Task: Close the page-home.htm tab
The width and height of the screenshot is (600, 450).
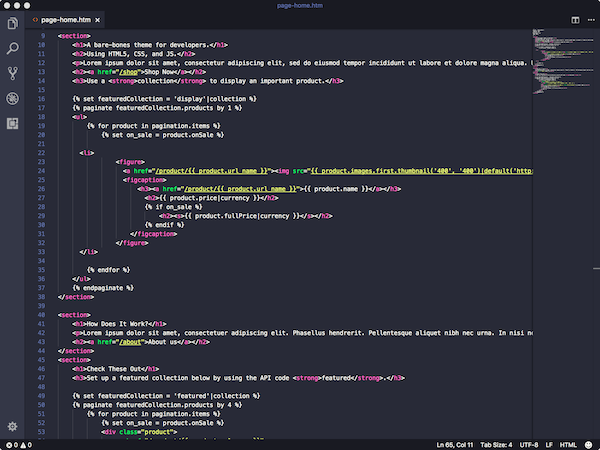Action: (x=98, y=20)
